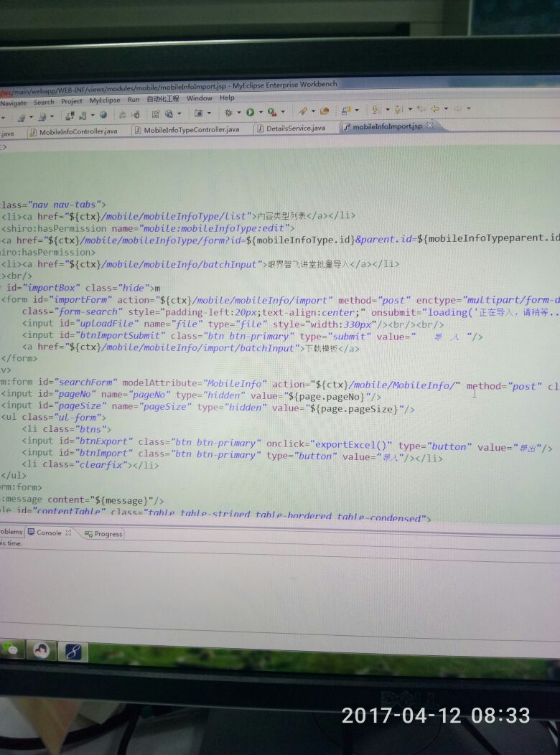Viewport: 560px width, 755px height.
Task: Click the green Run button in toolbar
Action: point(250,113)
